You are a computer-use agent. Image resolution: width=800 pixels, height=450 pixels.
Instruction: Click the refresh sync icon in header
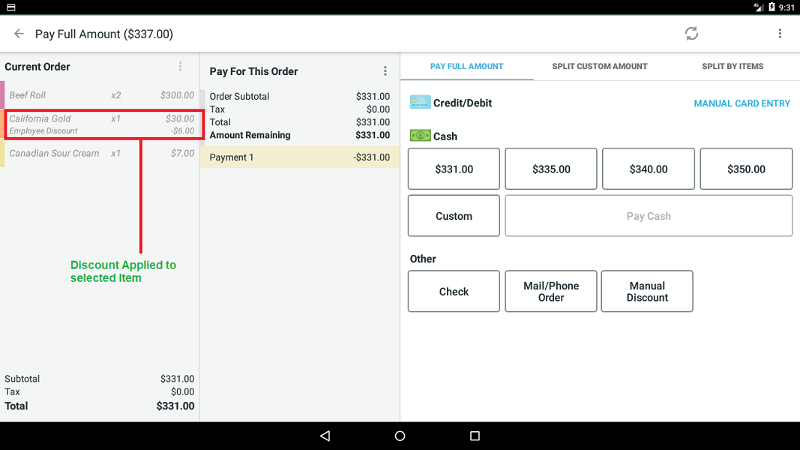point(691,34)
